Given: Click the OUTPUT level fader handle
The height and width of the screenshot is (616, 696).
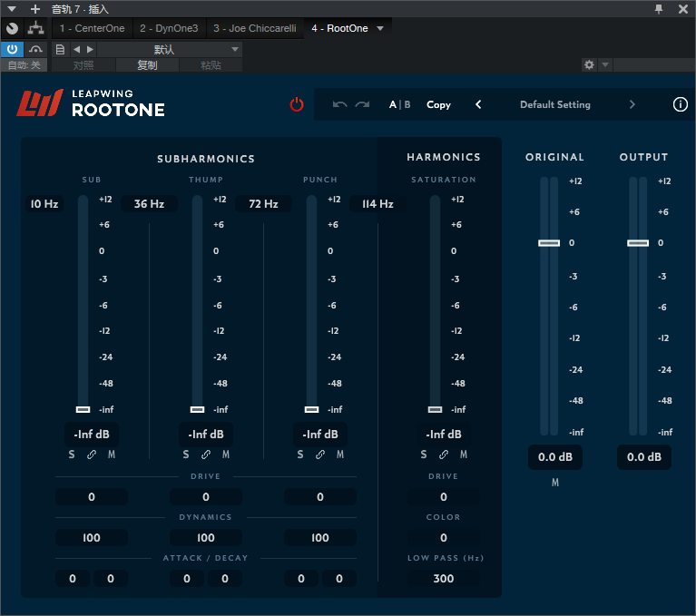Looking at the screenshot, I should (638, 243).
